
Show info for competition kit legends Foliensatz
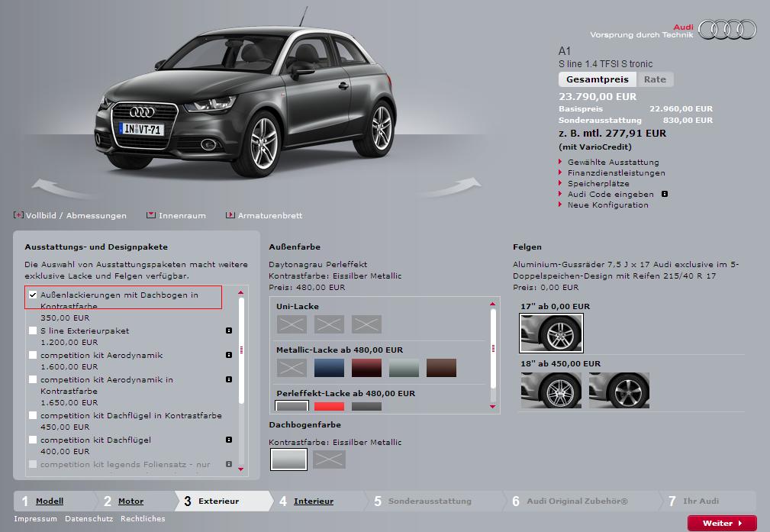tap(229, 464)
